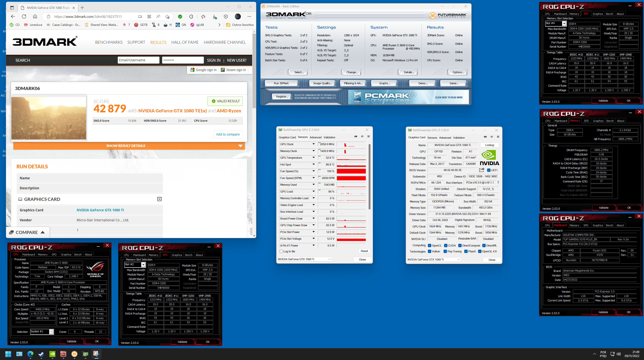
Task: Toggle the DirectML checkbox
Action: point(484,245)
